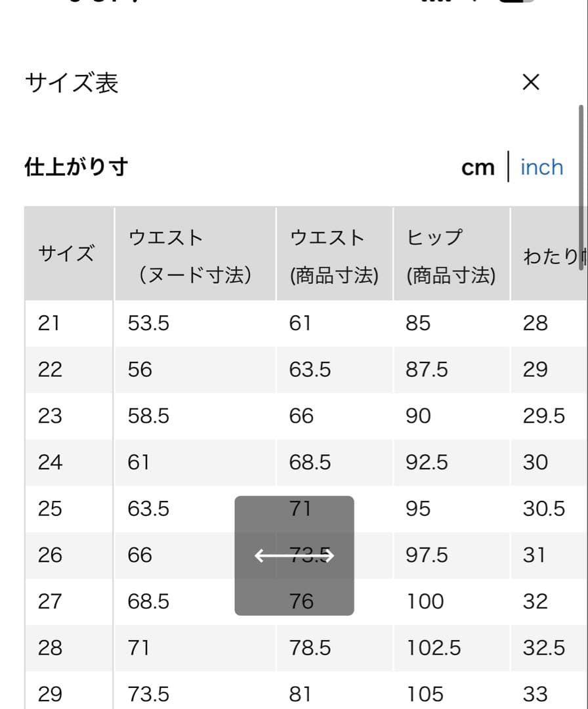Click the vertical scrollbar on right edge
This screenshot has width=588, height=709.
coord(581,188)
